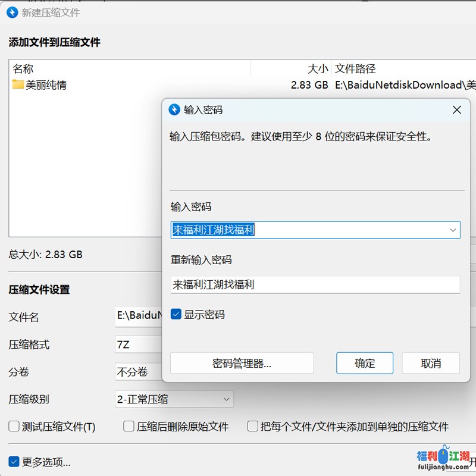The width and height of the screenshot is (476, 476).
Task: Uncheck the 显示密码 checkbox
Action: pyautogui.click(x=176, y=314)
